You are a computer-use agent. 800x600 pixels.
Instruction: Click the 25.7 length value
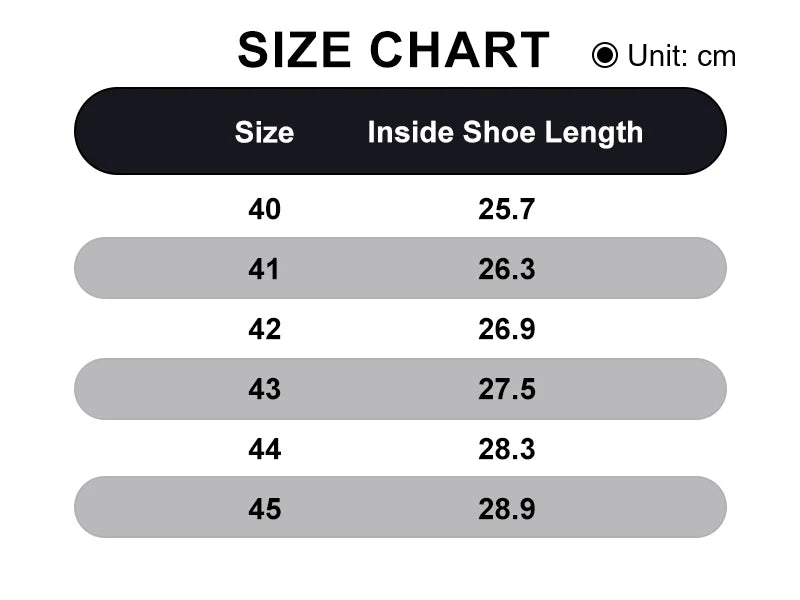(x=507, y=209)
